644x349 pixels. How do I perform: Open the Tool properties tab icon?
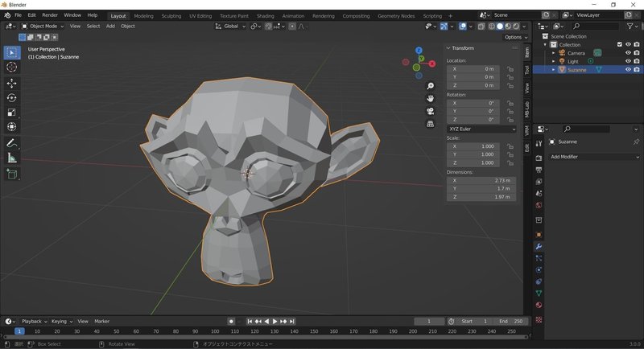coord(539,143)
